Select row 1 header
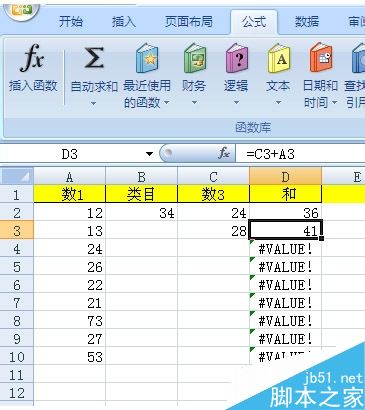Image resolution: width=365 pixels, height=410 pixels. pos(17,194)
